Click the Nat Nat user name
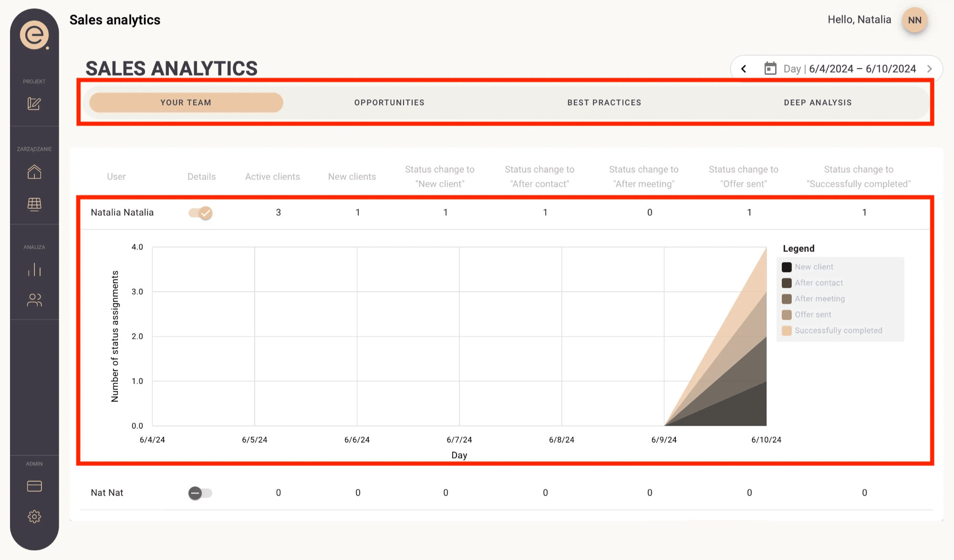This screenshot has width=954, height=560. (107, 493)
